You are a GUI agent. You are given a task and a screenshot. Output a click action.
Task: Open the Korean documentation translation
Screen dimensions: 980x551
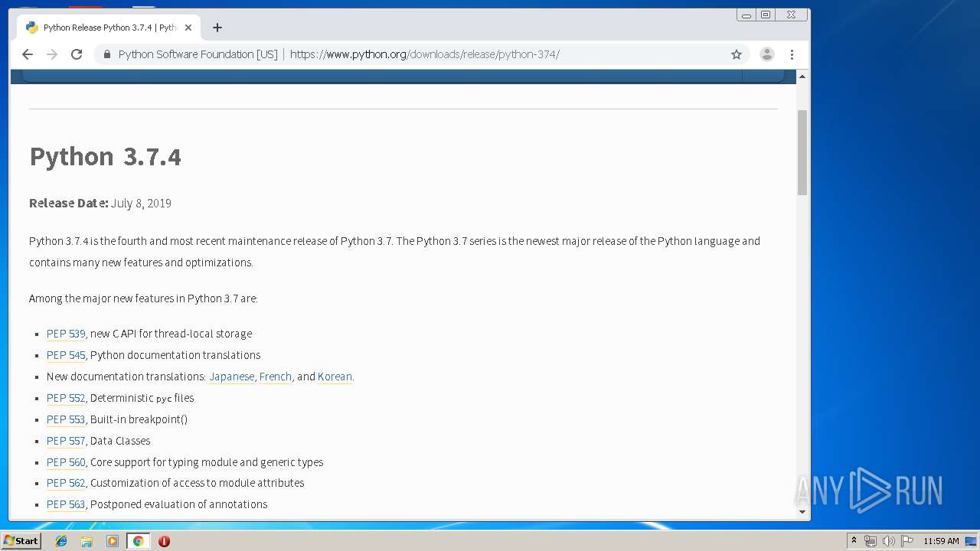click(x=335, y=377)
